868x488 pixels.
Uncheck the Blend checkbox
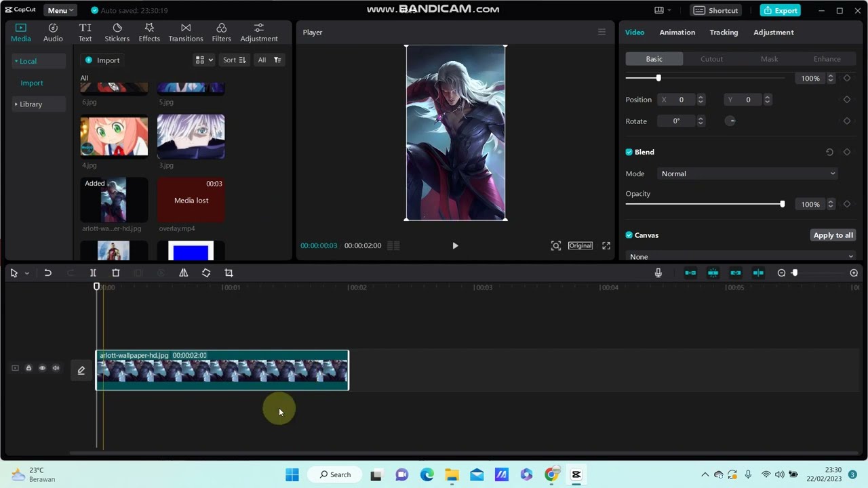[x=629, y=152]
